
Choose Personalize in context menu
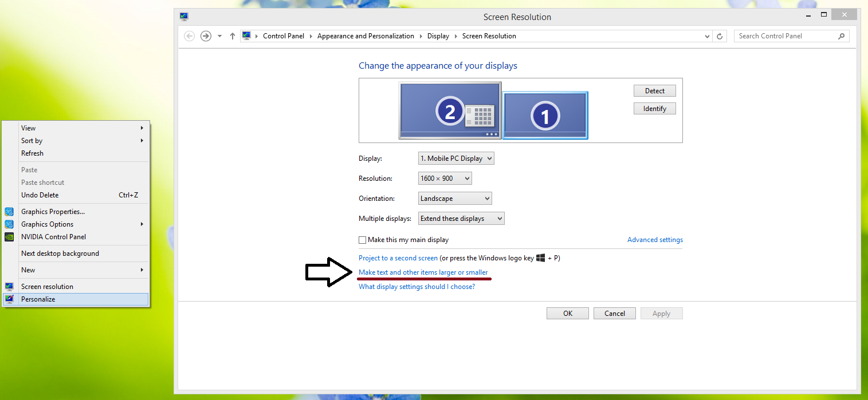(76, 299)
